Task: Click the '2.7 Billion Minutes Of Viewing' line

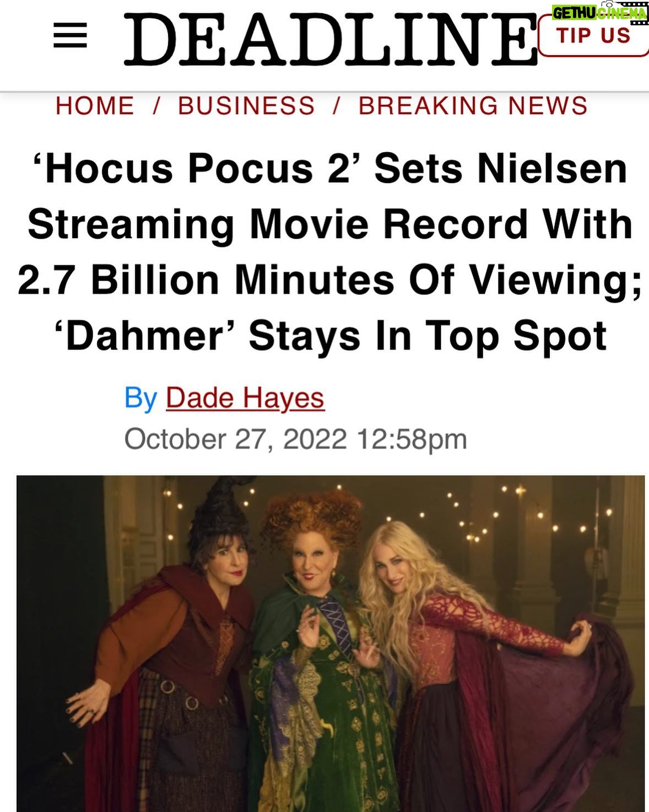Action: pos(330,280)
